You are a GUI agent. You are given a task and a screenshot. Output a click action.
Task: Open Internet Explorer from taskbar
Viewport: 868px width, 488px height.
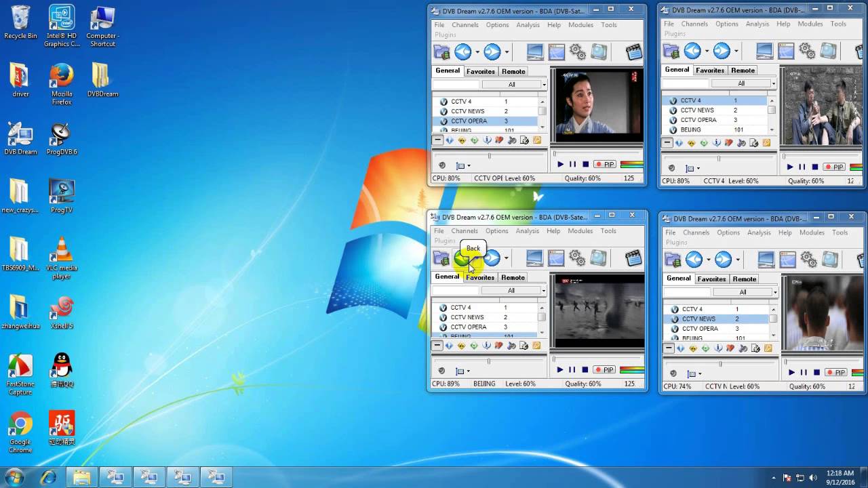click(48, 477)
